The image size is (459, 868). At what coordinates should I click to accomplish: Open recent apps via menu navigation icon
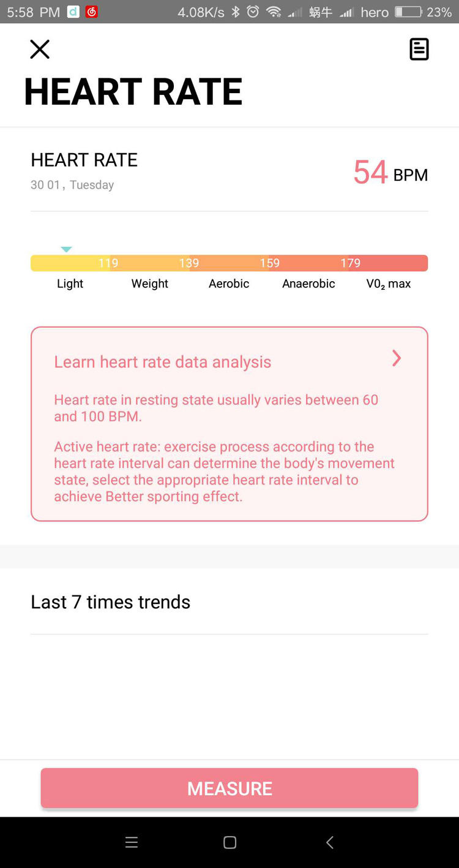click(131, 842)
